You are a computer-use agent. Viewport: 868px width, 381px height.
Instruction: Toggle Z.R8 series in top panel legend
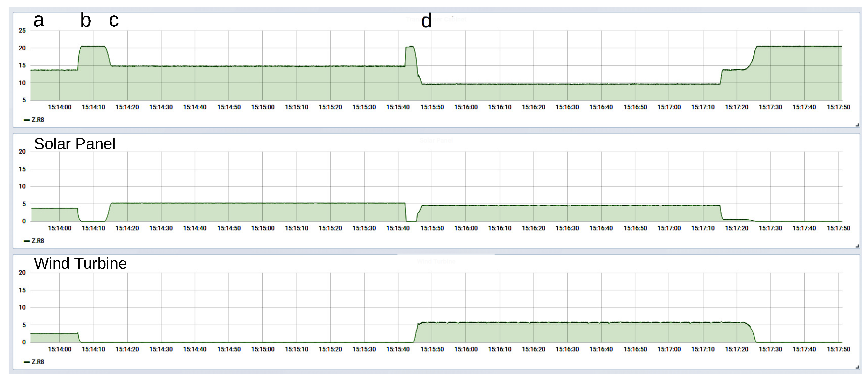[x=38, y=120]
